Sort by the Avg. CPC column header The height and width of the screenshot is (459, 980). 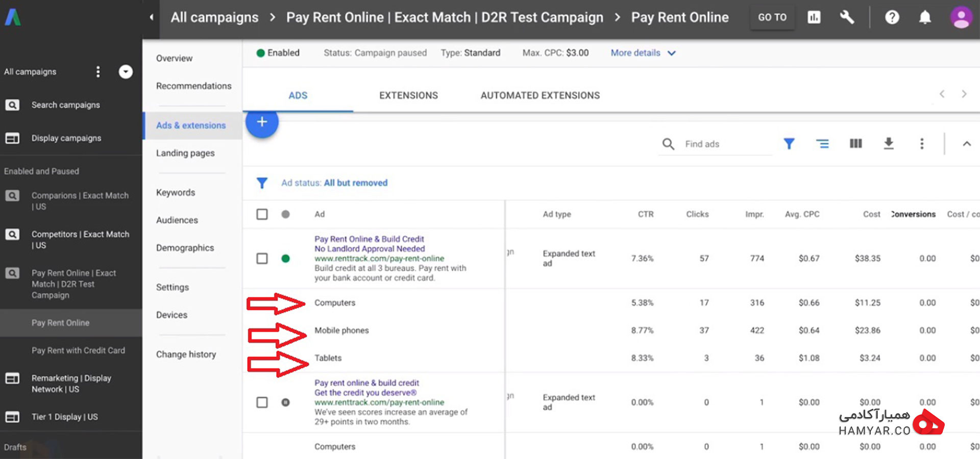[802, 214]
